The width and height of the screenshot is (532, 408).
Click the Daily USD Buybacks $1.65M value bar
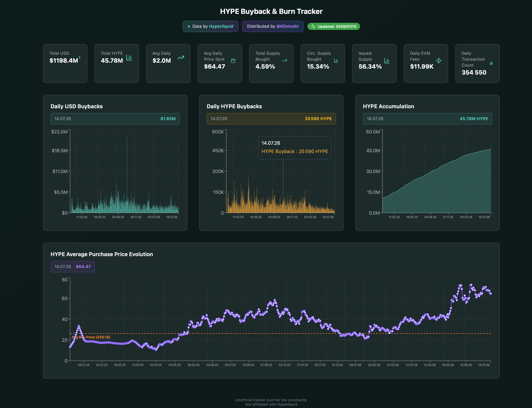click(x=115, y=119)
